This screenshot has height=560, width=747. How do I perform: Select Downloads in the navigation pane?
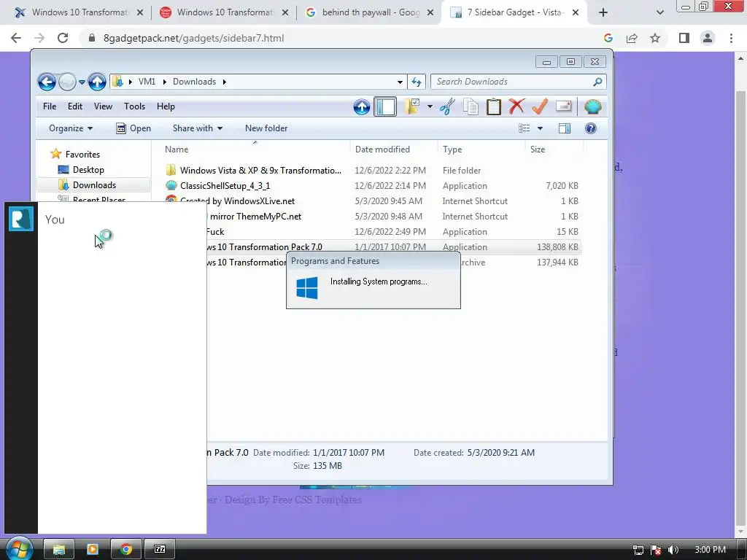coord(94,184)
